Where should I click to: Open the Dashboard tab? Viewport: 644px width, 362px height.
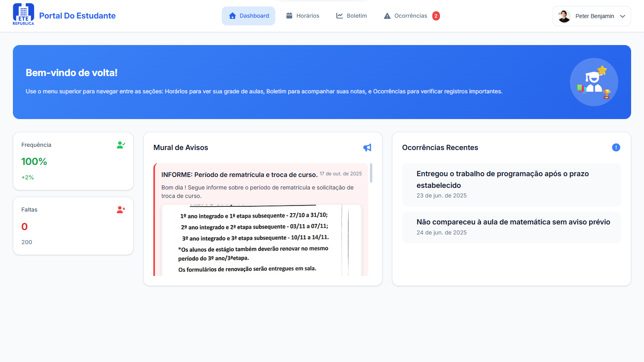click(248, 16)
